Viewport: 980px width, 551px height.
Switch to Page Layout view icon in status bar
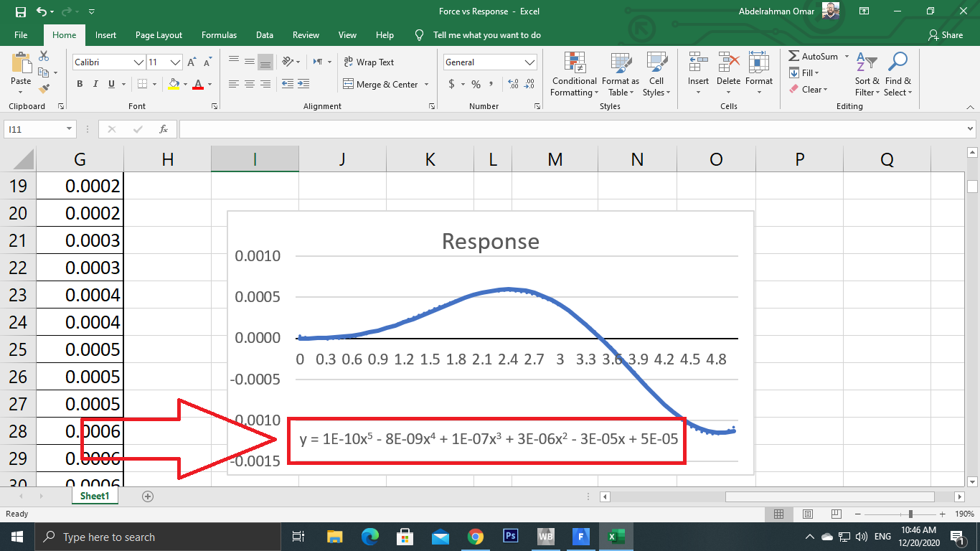coord(807,514)
